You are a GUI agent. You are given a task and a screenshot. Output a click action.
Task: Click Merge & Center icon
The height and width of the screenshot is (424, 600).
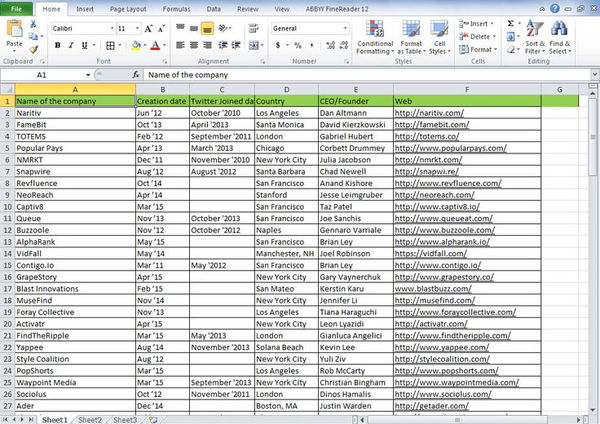pyautogui.click(x=254, y=45)
